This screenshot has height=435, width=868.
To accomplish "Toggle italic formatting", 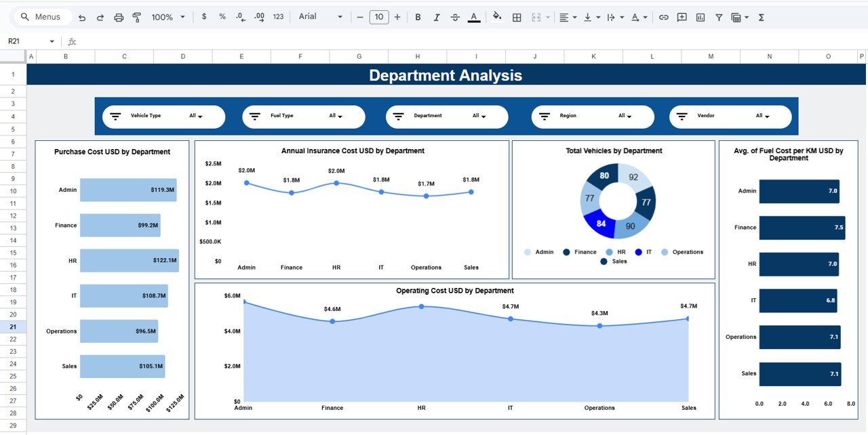I will point(436,18).
